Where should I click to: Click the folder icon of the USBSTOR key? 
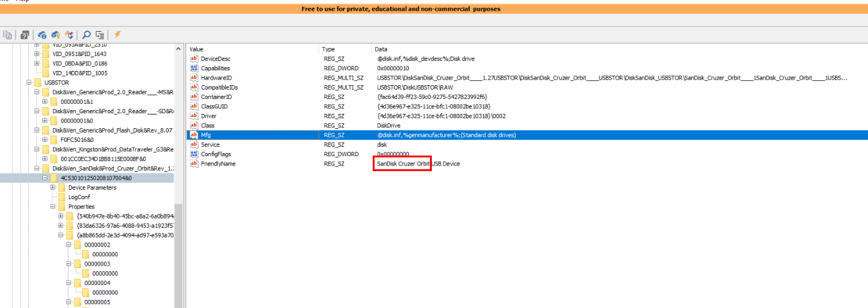[x=38, y=83]
